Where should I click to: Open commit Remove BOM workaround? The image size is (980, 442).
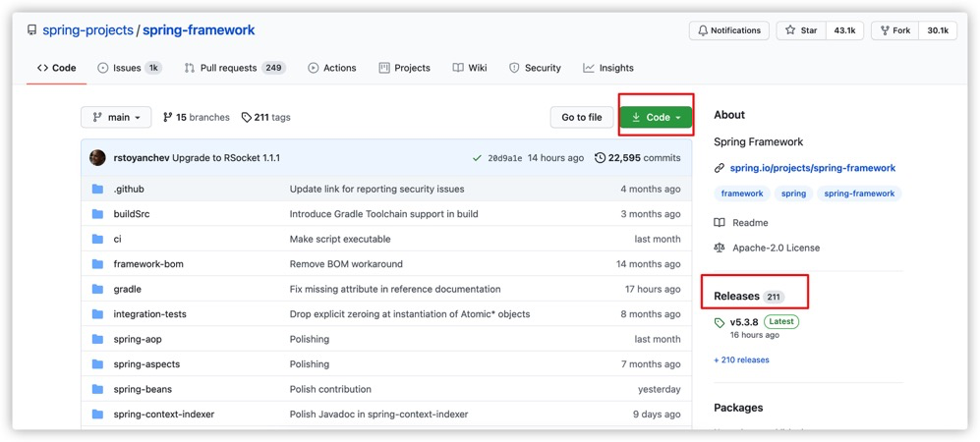[x=346, y=264]
